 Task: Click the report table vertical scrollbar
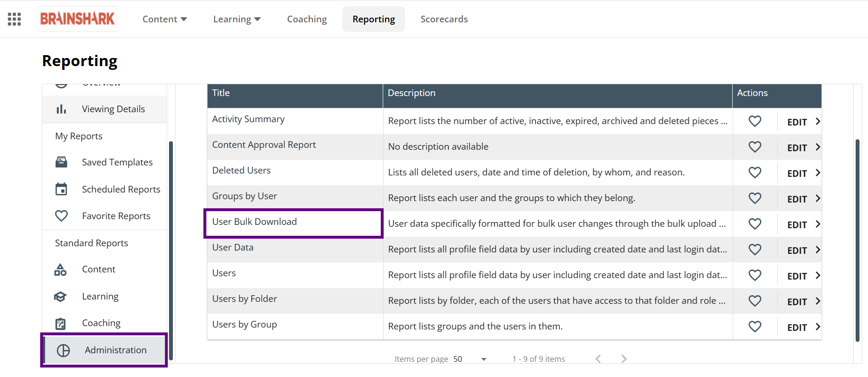[x=858, y=240]
